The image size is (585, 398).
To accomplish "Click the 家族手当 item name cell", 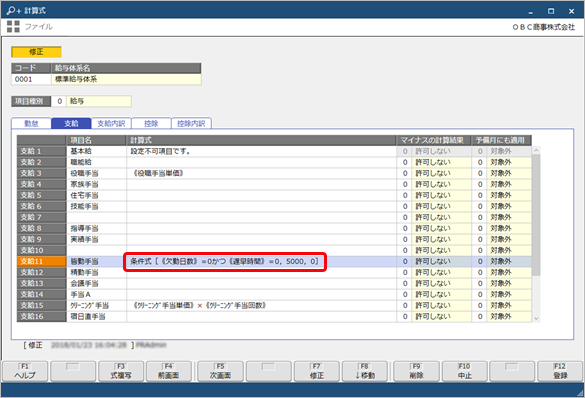I will (96, 184).
